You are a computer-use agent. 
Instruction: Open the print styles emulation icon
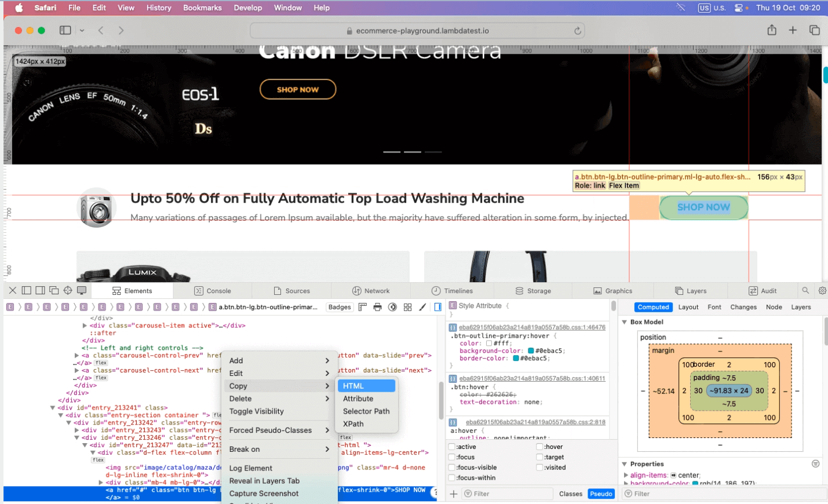[x=378, y=307]
